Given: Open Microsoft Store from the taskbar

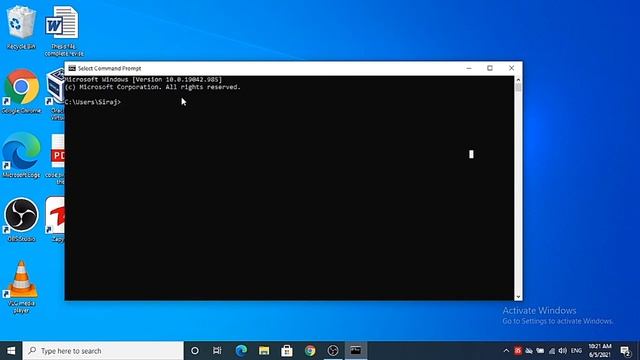Looking at the screenshot, I should [x=287, y=351].
